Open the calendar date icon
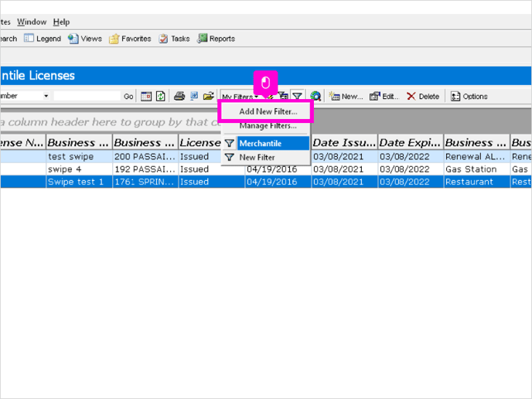This screenshot has height=399, width=532. (146, 97)
